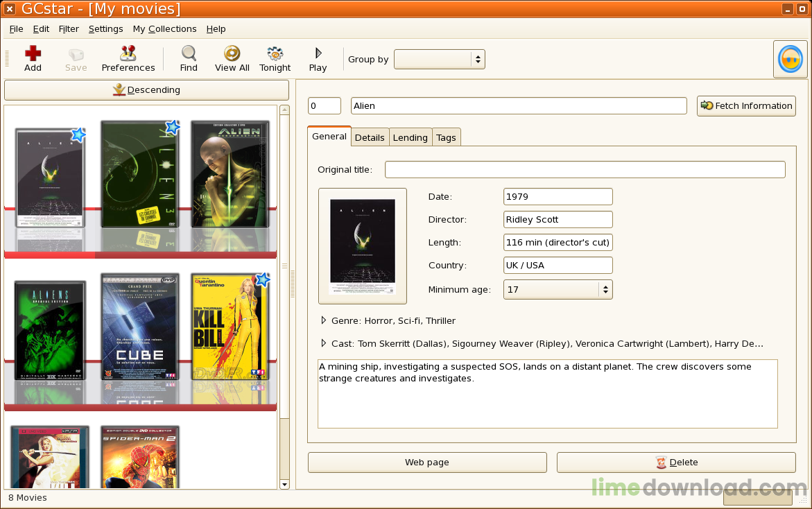Expand the Genre section
This screenshot has height=509, width=812.
click(x=324, y=320)
